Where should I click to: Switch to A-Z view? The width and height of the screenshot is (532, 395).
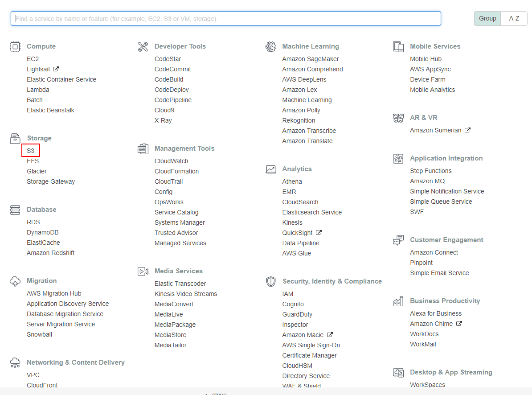coord(514,18)
